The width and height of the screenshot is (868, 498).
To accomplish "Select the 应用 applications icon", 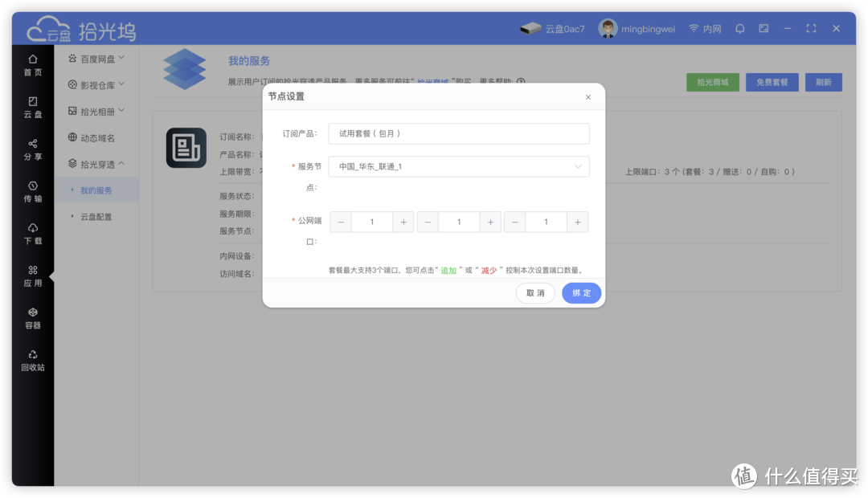I will 32,276.
